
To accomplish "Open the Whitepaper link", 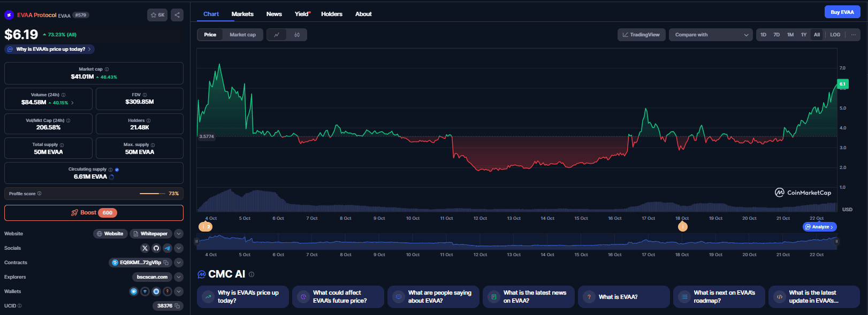I will 150,234.
